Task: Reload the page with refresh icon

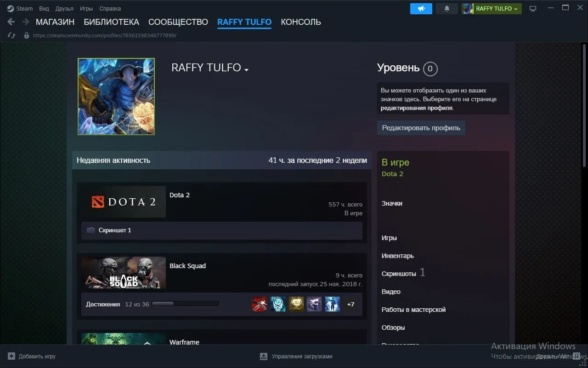Action: click(11, 35)
